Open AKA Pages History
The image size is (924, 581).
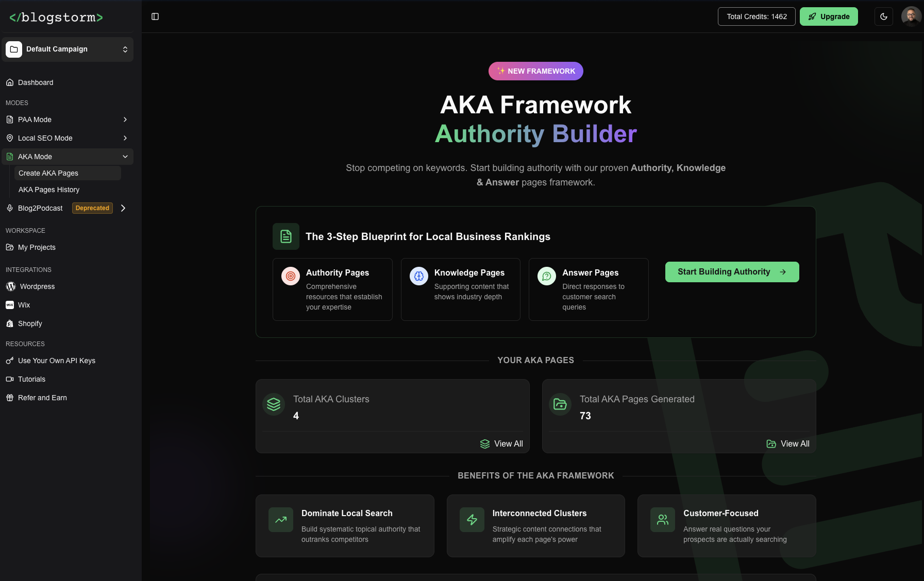coord(49,190)
